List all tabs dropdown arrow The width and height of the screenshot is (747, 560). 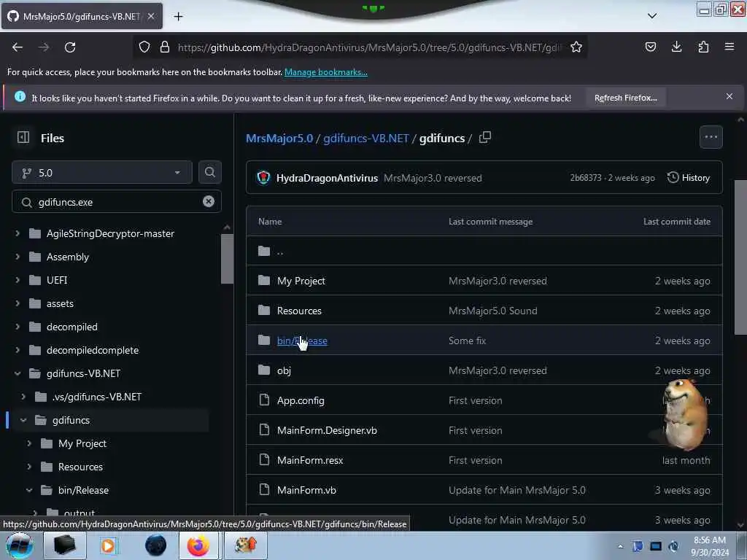(x=652, y=16)
